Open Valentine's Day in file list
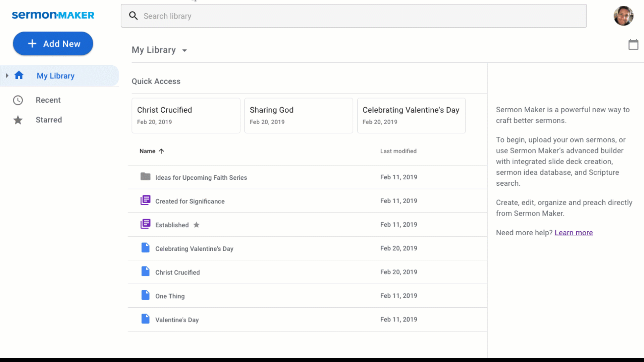This screenshot has height=362, width=644. tap(177, 320)
